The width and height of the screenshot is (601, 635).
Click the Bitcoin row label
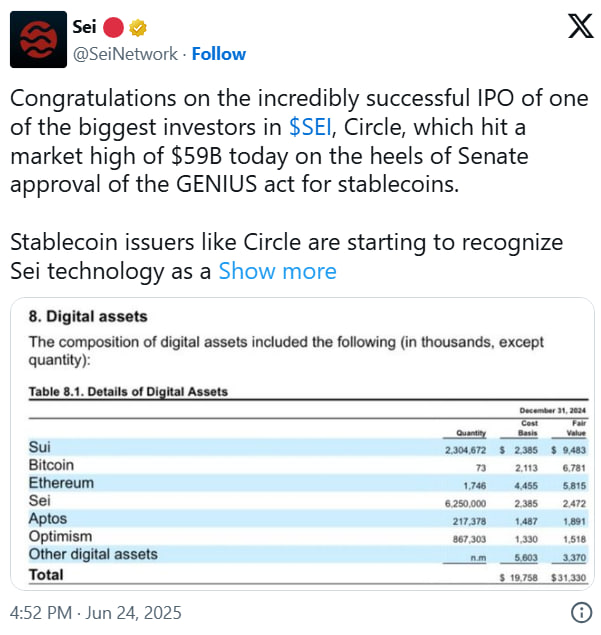tap(51, 465)
